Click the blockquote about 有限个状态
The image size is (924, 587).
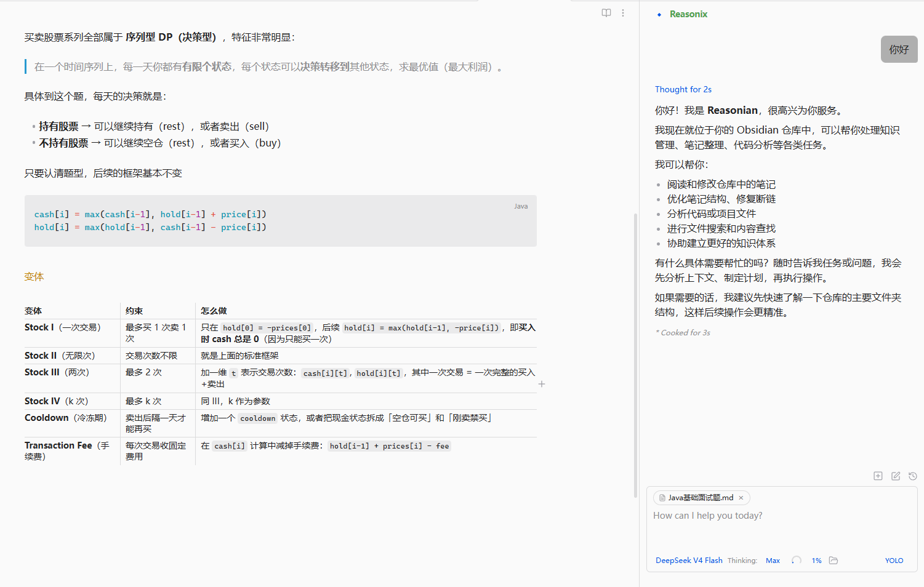pos(269,67)
